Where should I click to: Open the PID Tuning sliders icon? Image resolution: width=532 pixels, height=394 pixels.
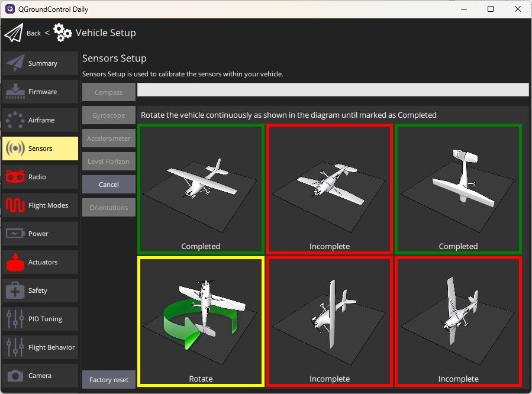click(x=15, y=319)
